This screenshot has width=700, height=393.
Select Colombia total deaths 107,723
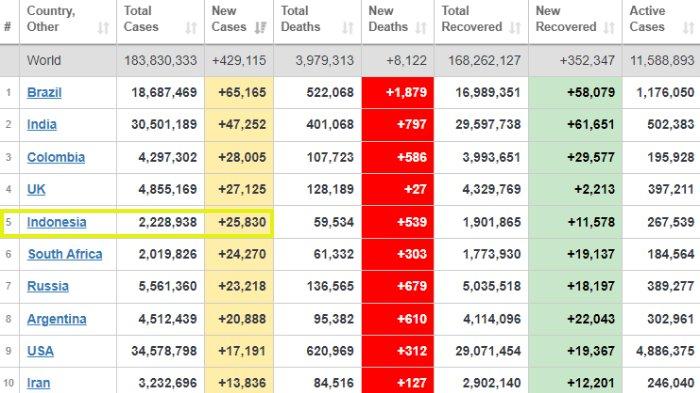330,157
